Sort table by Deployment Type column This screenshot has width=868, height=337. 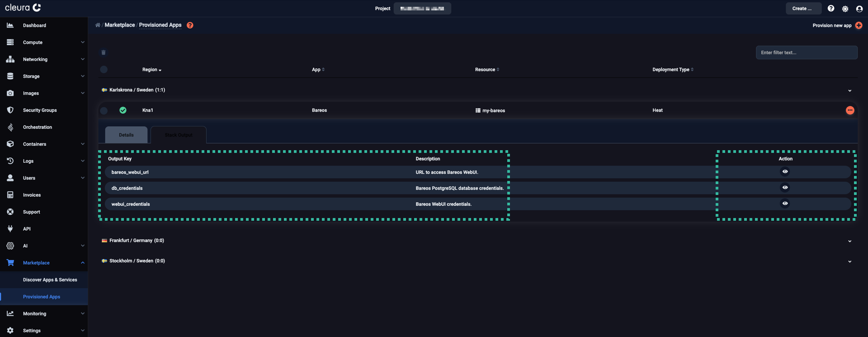pyautogui.click(x=672, y=70)
